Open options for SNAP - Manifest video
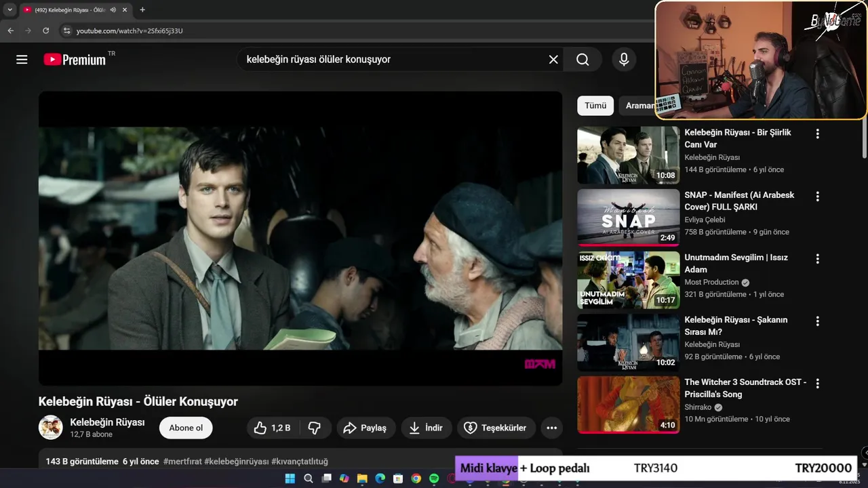Viewport: 868px width, 488px height. (817, 197)
